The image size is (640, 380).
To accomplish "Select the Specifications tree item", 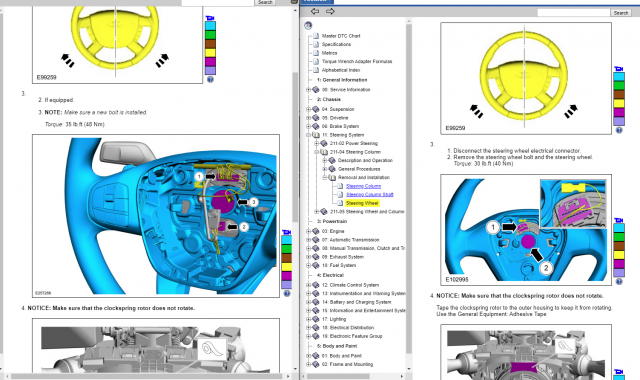I will click(336, 44).
